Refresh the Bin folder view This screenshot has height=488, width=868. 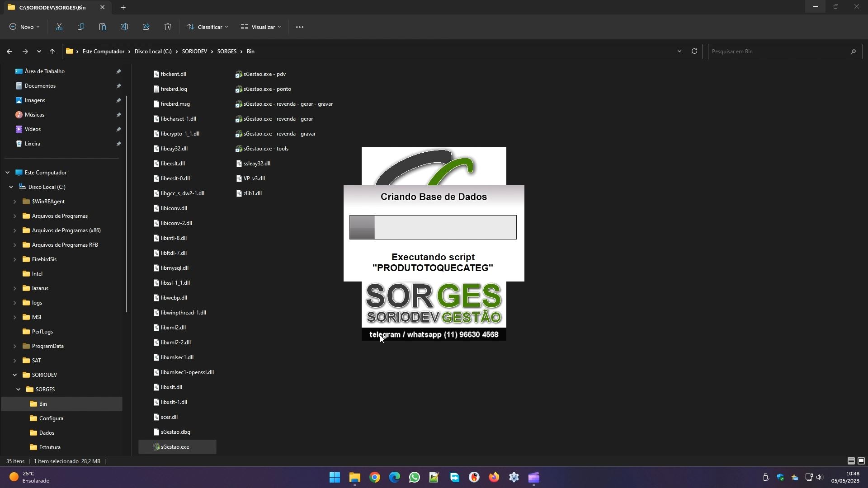pyautogui.click(x=694, y=51)
